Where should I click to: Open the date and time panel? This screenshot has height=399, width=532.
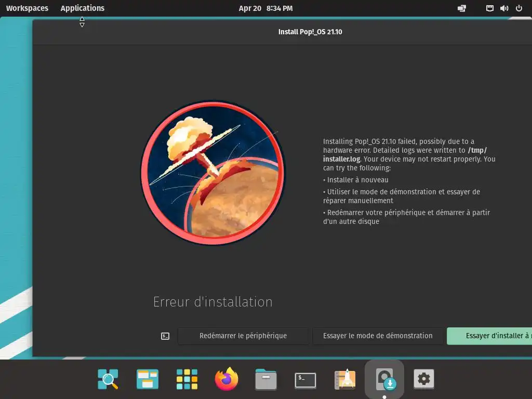coord(265,8)
